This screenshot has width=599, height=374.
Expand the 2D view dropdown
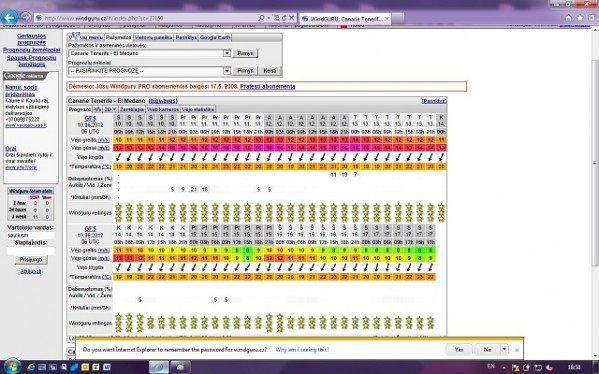pyautogui.click(x=110, y=109)
